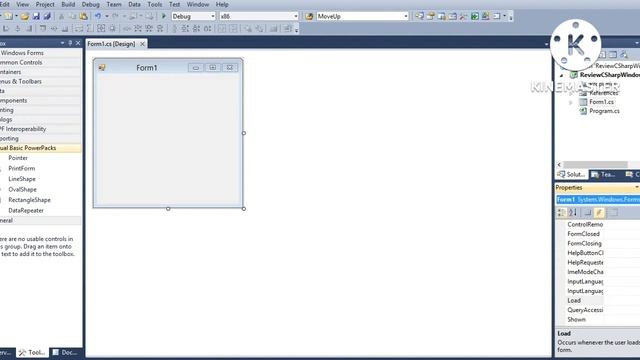The width and height of the screenshot is (640, 360).
Task: Show Properties list icon in Properties panel
Action: tap(588, 212)
